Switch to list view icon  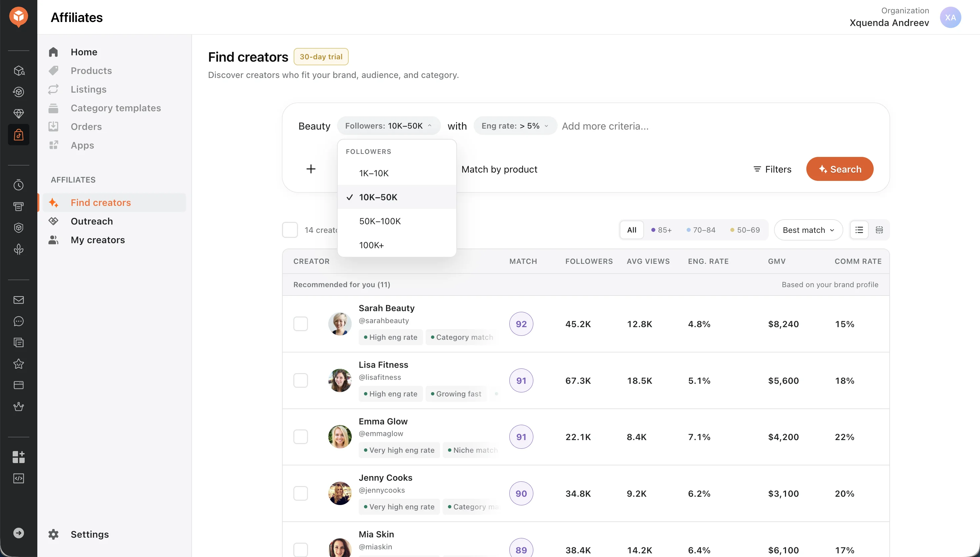pyautogui.click(x=859, y=230)
